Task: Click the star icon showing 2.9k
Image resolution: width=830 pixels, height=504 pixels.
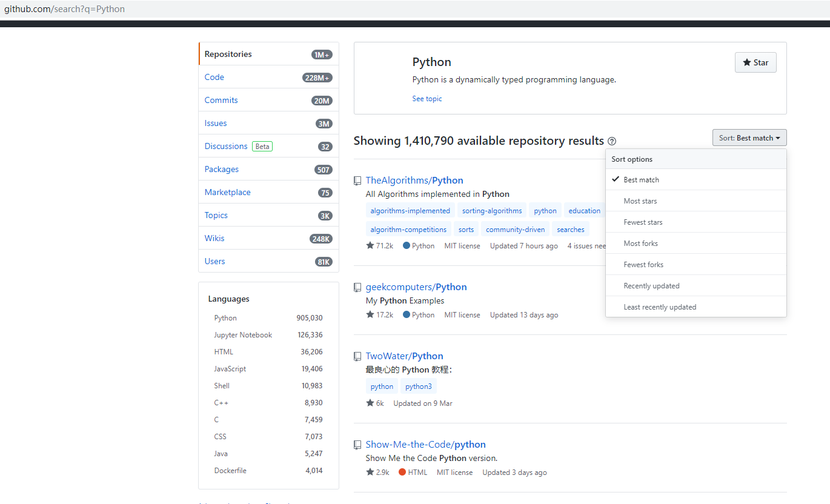Action: pos(370,472)
